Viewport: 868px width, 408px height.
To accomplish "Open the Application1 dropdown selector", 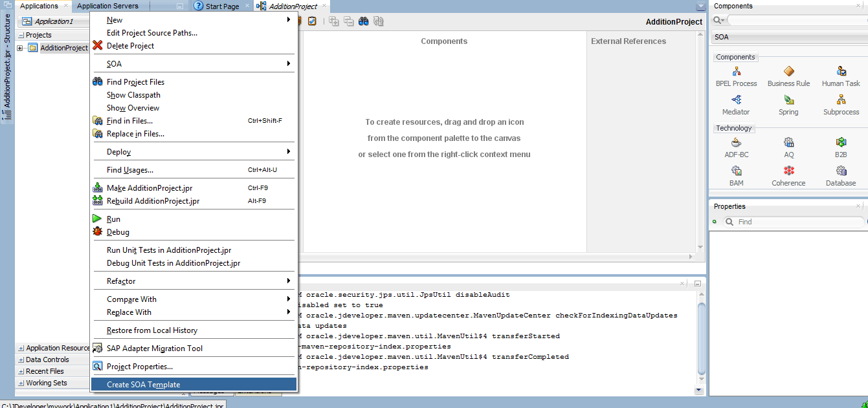I will point(54,21).
